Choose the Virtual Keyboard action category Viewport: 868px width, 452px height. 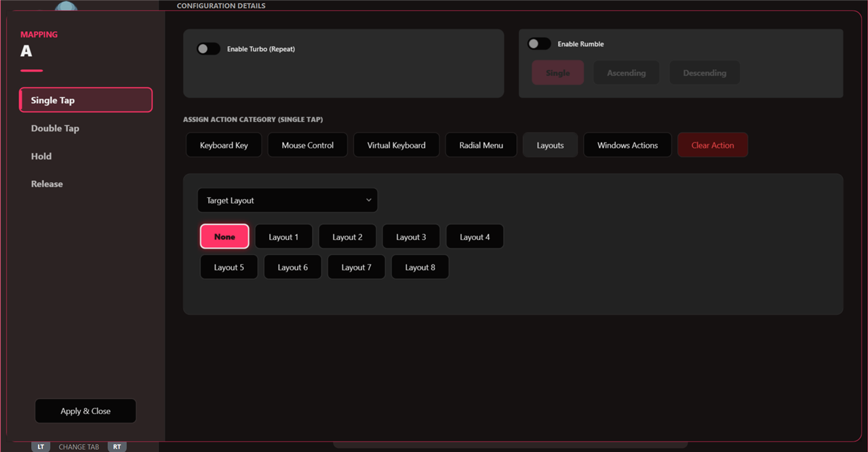pyautogui.click(x=397, y=145)
